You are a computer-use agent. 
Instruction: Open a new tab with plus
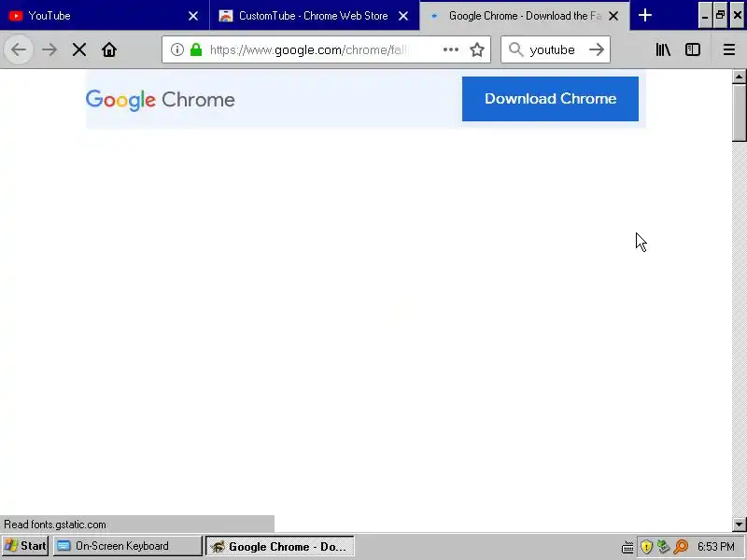click(645, 15)
